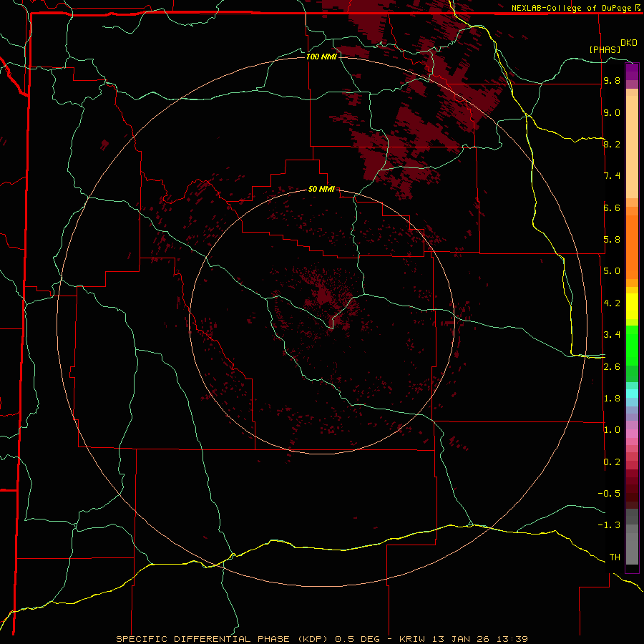Click the 'NEXLAB-College of DuPage' credit text
This screenshot has height=644, width=644.
click(x=571, y=8)
